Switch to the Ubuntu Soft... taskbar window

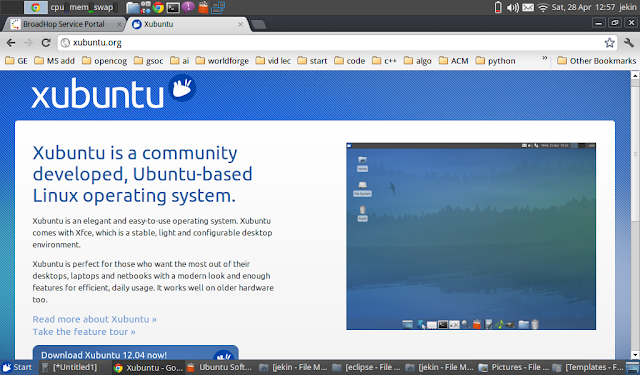[220, 367]
